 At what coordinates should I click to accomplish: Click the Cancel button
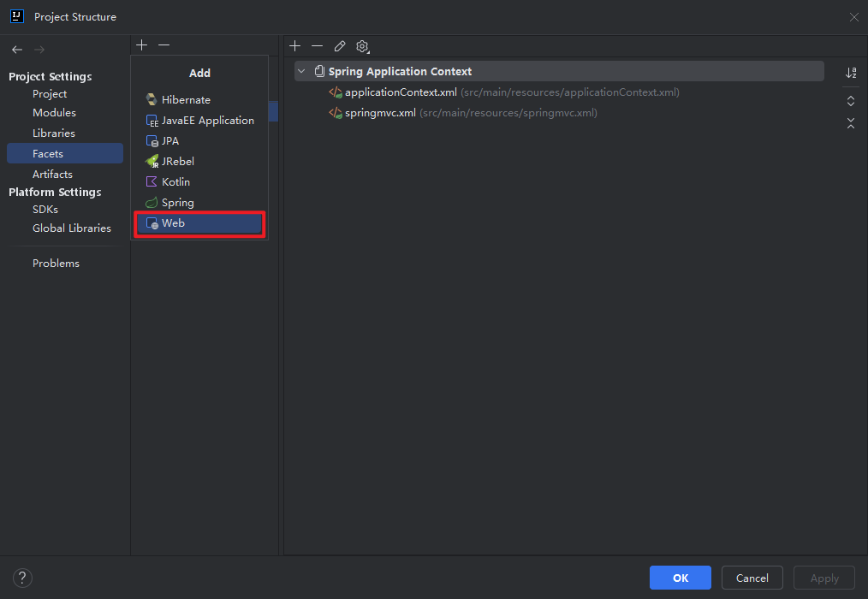[x=752, y=578]
